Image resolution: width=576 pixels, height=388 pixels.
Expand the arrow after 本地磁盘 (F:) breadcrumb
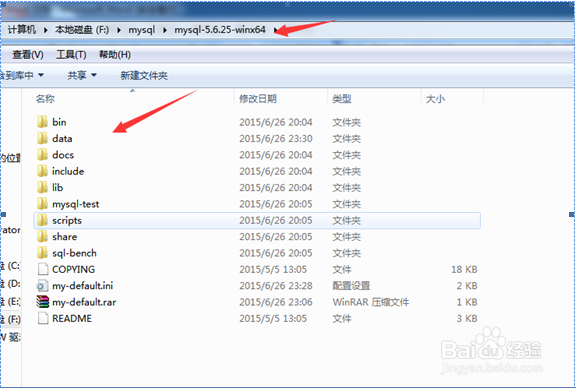coord(119,30)
